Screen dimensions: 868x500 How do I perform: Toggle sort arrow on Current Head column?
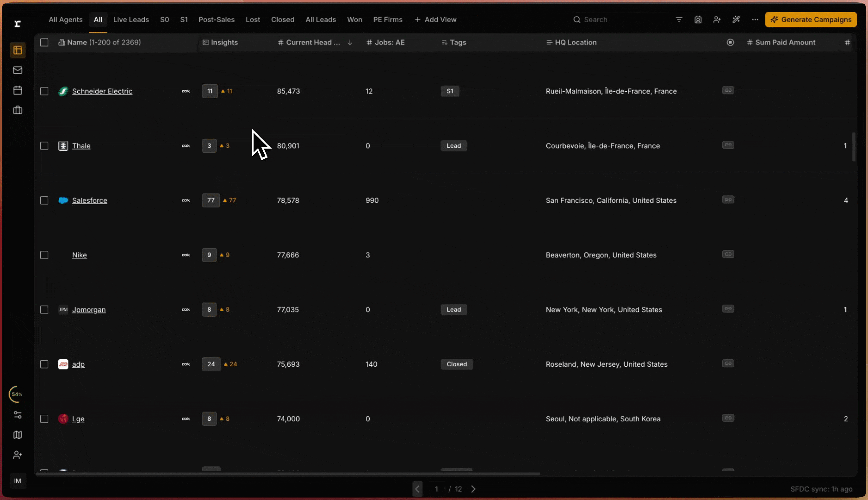tap(350, 43)
